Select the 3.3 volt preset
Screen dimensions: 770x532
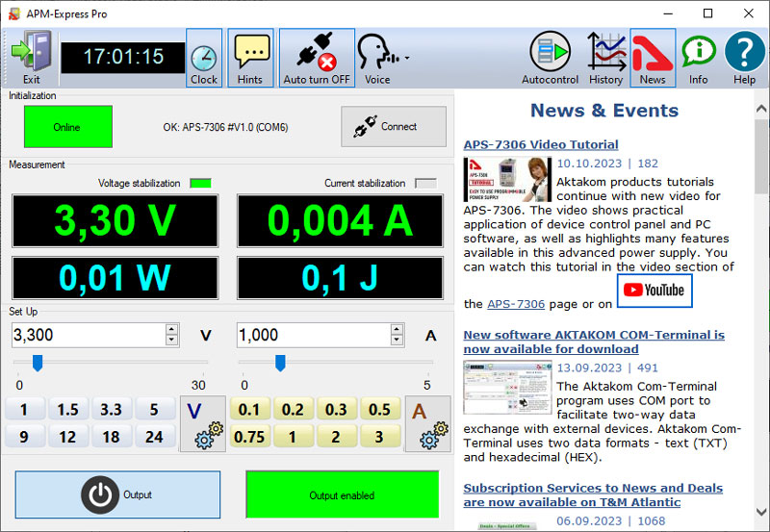click(111, 409)
